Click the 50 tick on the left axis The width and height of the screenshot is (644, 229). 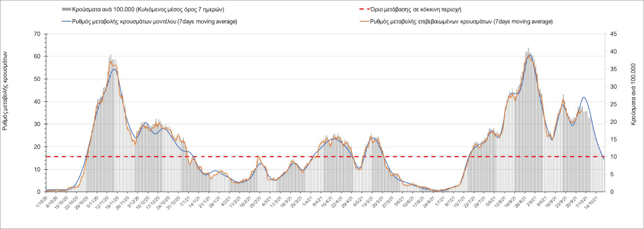pos(38,79)
